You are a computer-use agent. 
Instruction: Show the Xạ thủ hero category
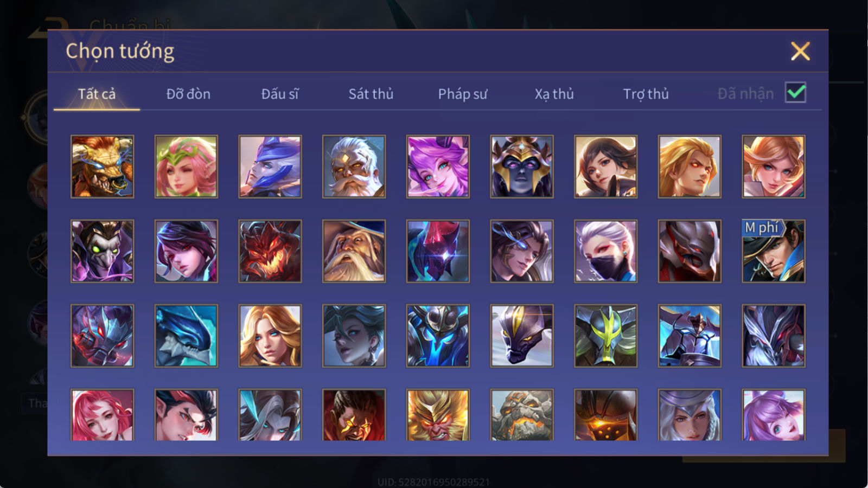(554, 94)
